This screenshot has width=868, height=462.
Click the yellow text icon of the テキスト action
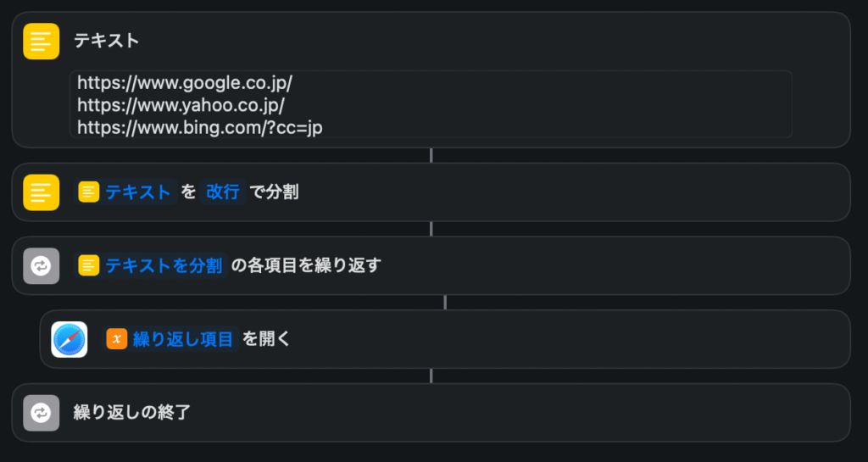coord(41,41)
